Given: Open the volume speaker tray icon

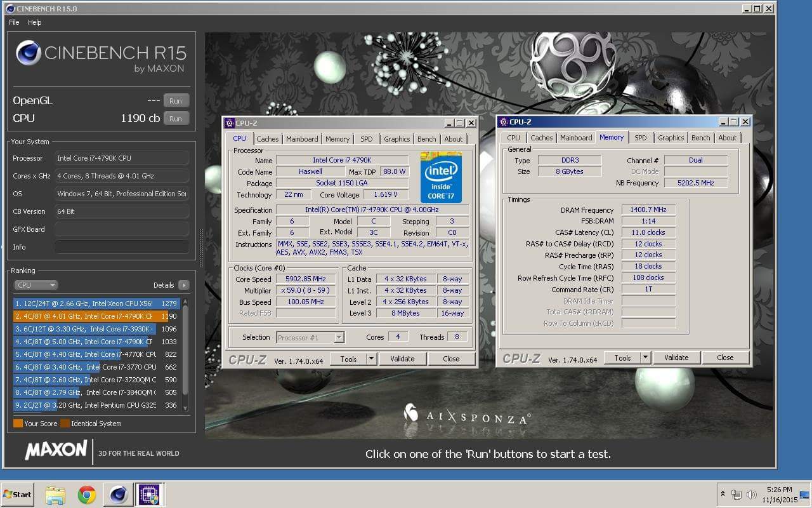Looking at the screenshot, I should coord(752,494).
